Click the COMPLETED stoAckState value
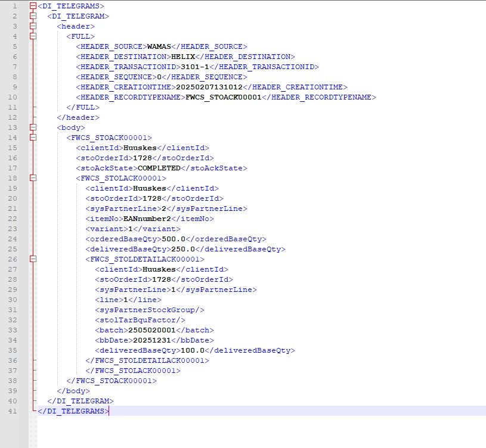The width and height of the screenshot is (486, 448). point(159,168)
